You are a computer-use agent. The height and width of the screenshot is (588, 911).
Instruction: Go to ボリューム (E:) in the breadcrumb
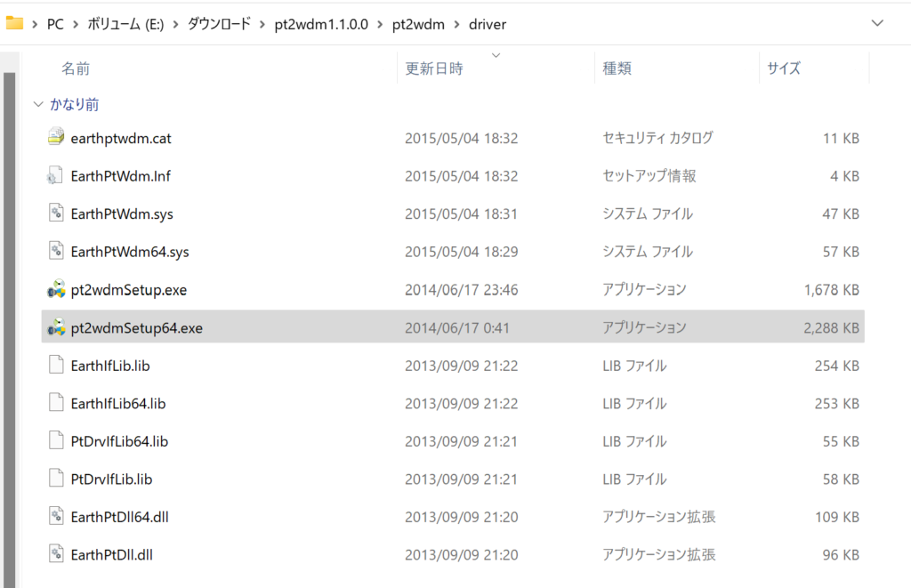click(125, 25)
